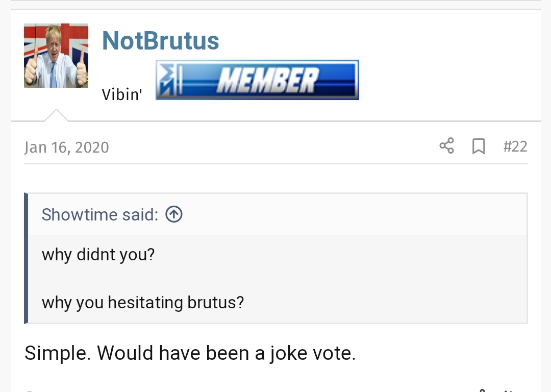The image size is (551, 392).
Task: Click the dark vertical bar beside the quote
Action: (27, 258)
